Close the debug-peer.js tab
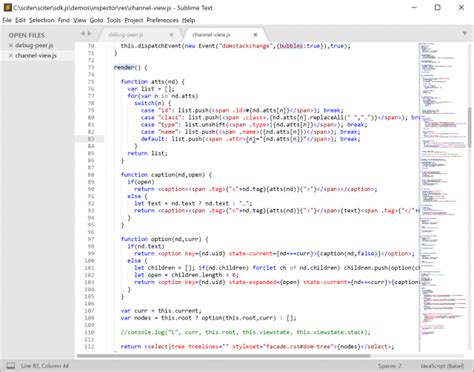This screenshot has width=474, height=372. coord(171,35)
